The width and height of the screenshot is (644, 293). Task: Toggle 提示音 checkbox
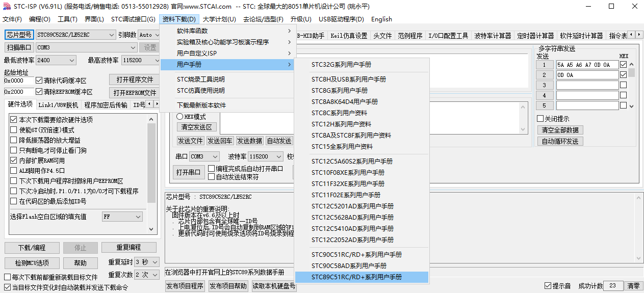(x=548, y=286)
